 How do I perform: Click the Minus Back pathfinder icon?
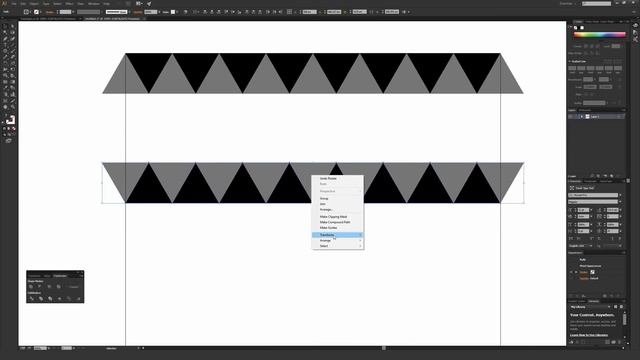coord(79,298)
